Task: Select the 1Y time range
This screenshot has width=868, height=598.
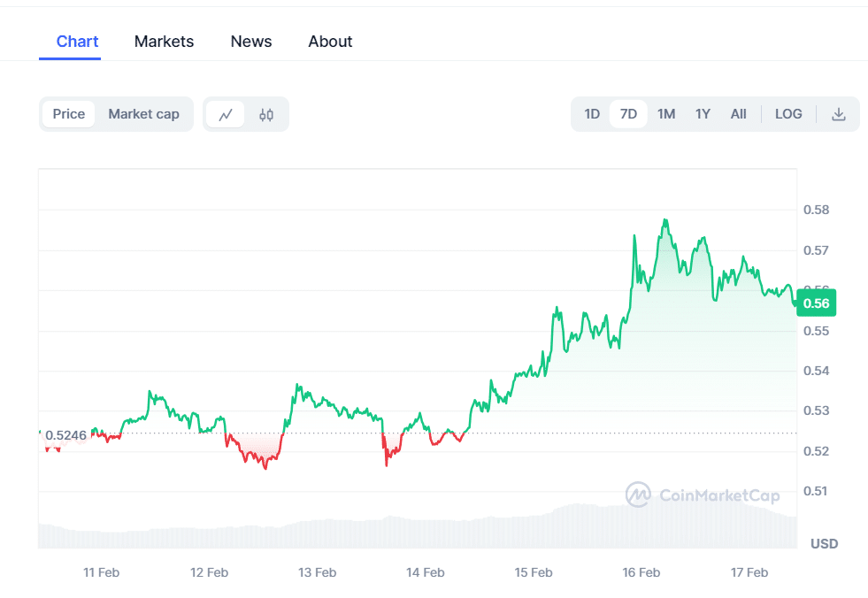Action: [x=702, y=113]
